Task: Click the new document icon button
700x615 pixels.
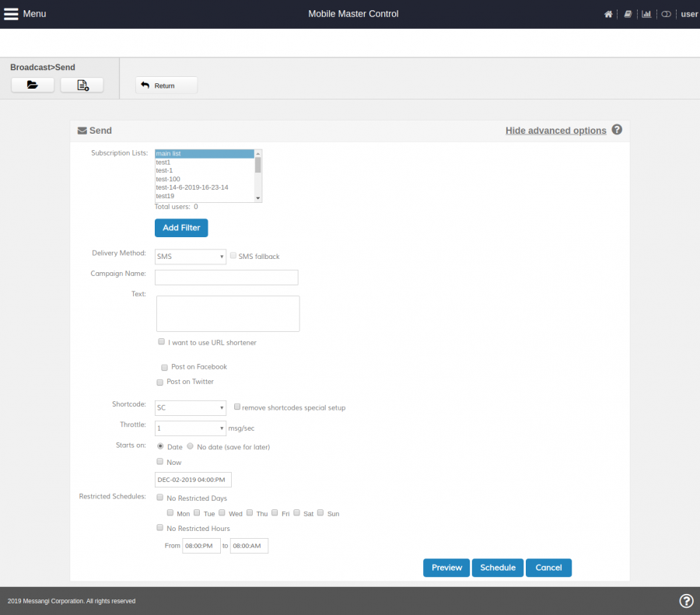Action: point(82,86)
